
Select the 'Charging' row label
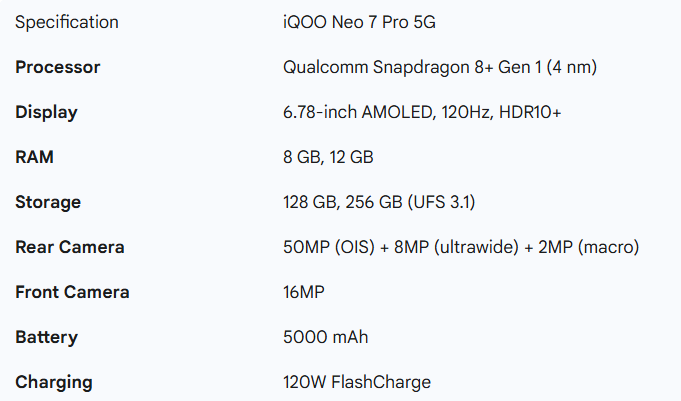[x=53, y=382]
